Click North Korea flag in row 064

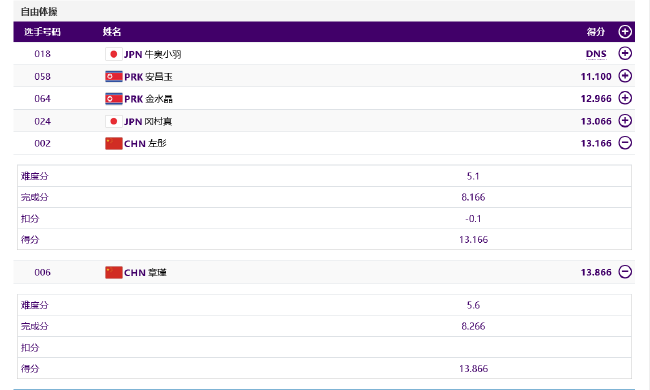pyautogui.click(x=114, y=99)
